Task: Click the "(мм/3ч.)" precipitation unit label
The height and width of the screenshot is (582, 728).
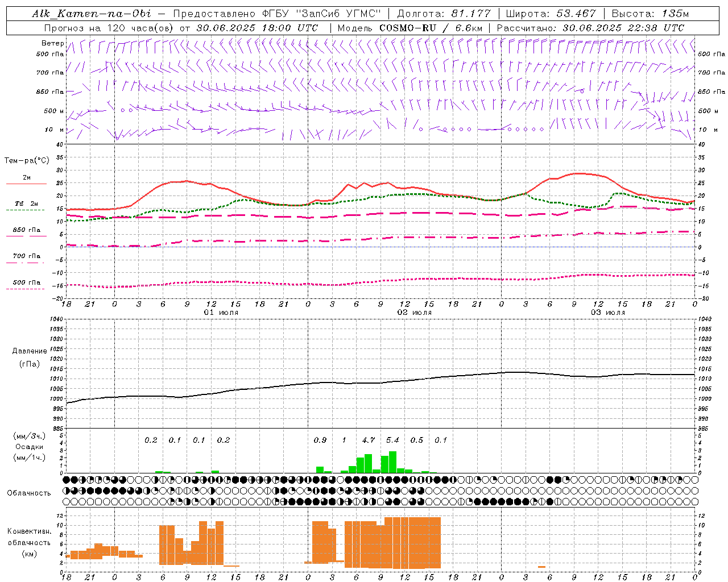Action: click(28, 436)
